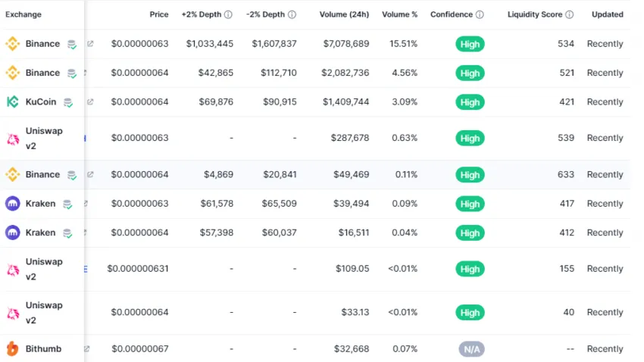Click the proof-of-reserves icon beside KuCoin
Image resolution: width=644 pixels, height=362 pixels.
(68, 102)
